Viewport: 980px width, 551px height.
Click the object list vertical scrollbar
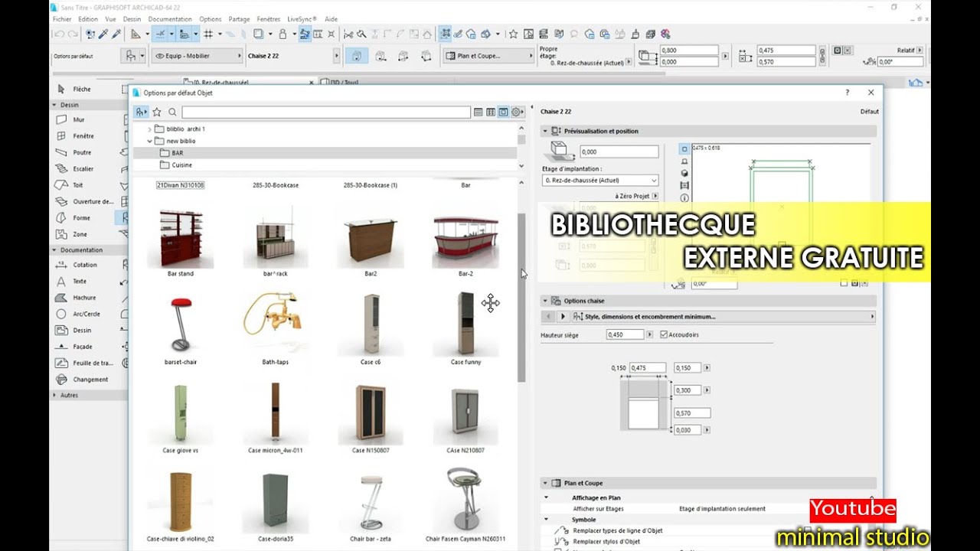click(x=521, y=298)
